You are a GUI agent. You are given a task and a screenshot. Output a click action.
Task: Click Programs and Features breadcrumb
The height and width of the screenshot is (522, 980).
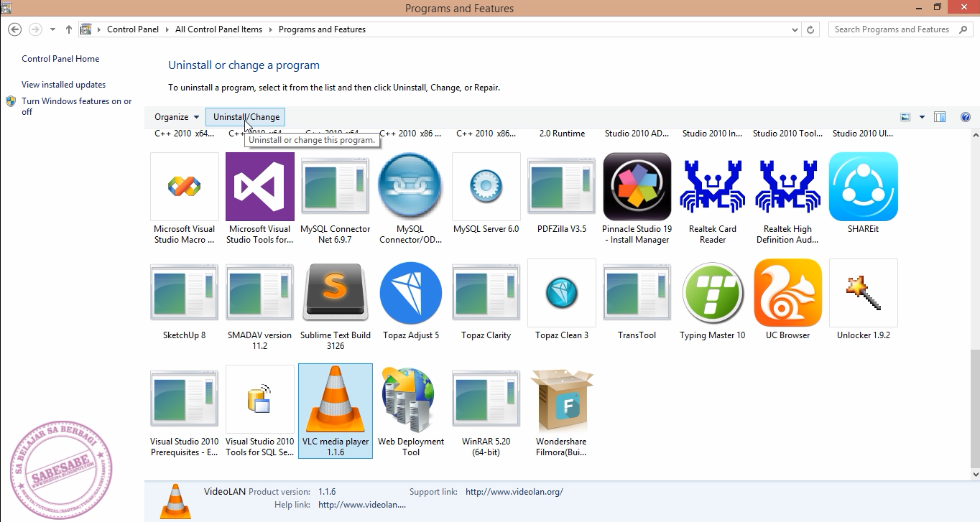click(322, 29)
